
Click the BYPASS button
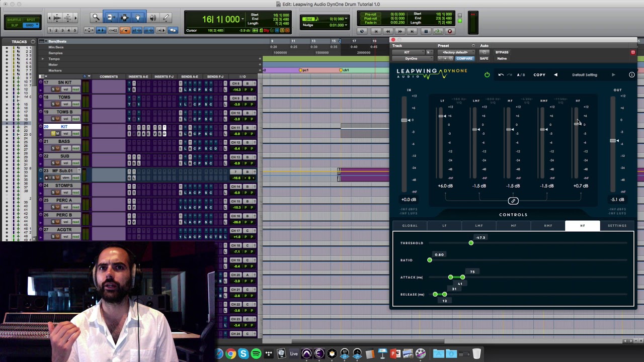coord(502,52)
